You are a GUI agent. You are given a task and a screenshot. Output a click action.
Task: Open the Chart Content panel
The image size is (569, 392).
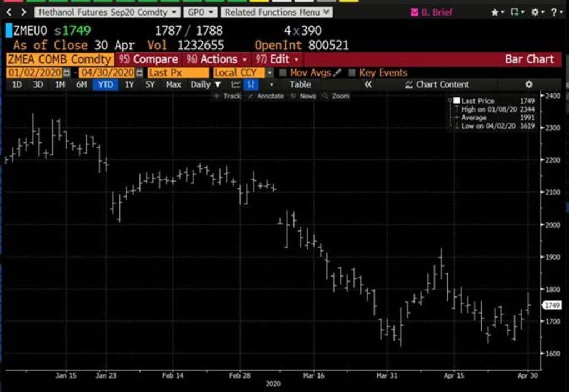(x=437, y=84)
